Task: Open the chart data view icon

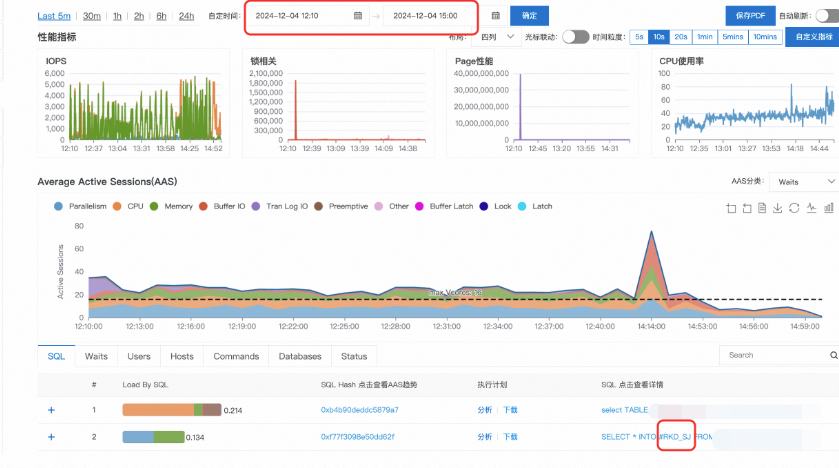Action: [x=762, y=208]
